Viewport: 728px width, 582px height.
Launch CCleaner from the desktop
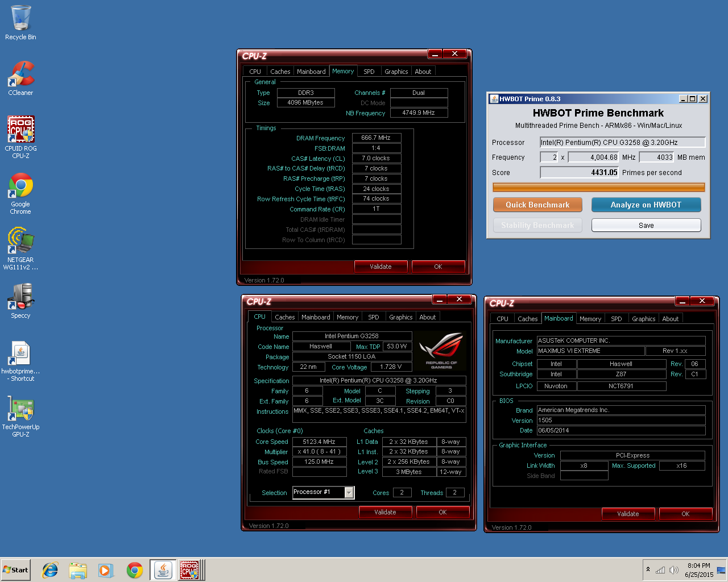pyautogui.click(x=20, y=78)
